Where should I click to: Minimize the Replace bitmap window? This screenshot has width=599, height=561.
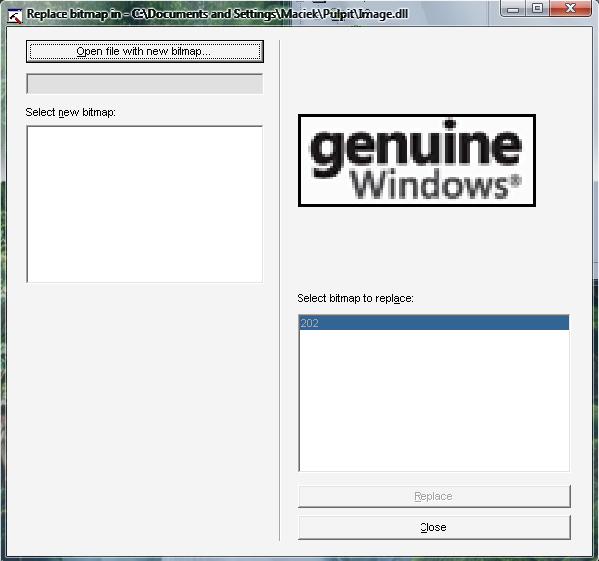tap(513, 9)
